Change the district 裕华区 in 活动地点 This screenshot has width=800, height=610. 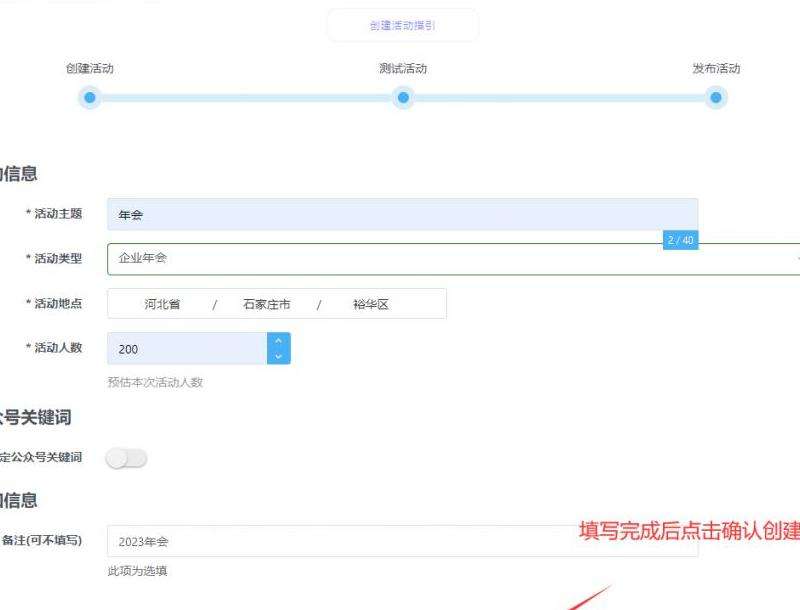[370, 304]
